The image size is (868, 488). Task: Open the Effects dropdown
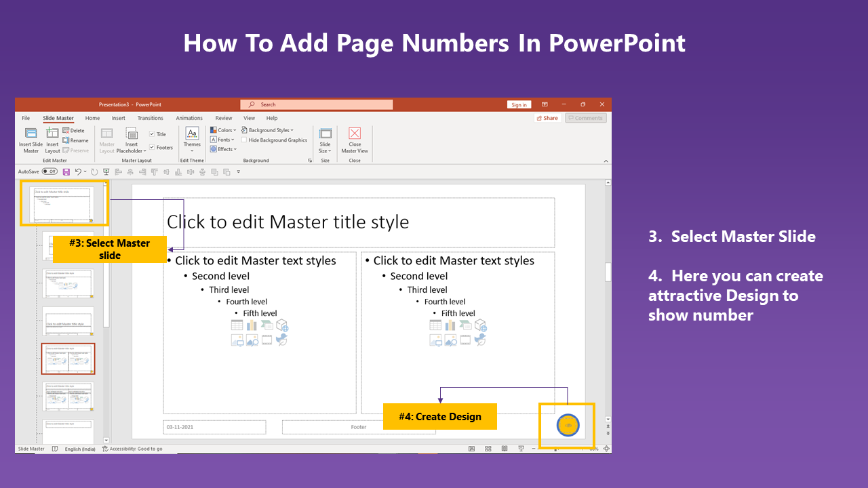click(223, 149)
